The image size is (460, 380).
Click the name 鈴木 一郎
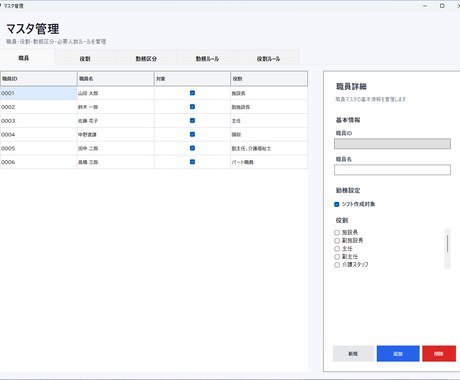[x=88, y=107]
